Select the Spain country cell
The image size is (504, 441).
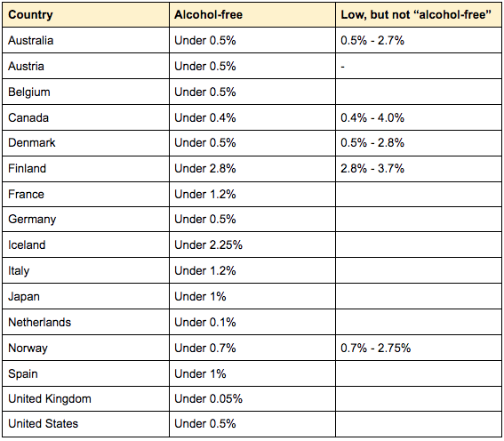coord(86,373)
